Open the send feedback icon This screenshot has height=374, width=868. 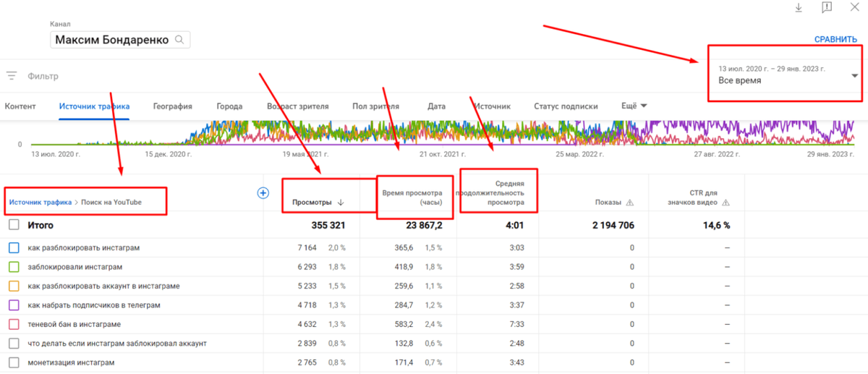827,7
